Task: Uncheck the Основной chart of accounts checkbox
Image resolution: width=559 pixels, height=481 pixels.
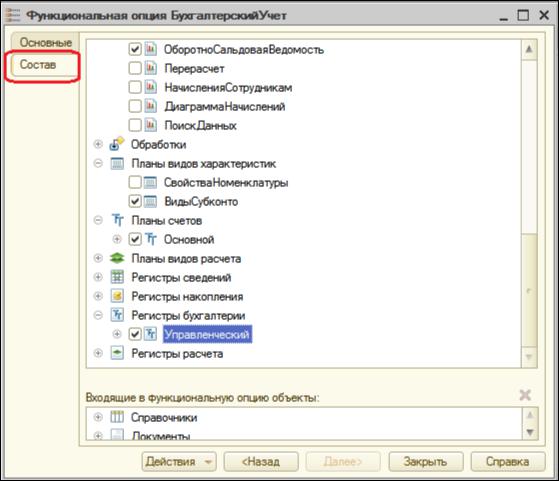Action: 135,239
